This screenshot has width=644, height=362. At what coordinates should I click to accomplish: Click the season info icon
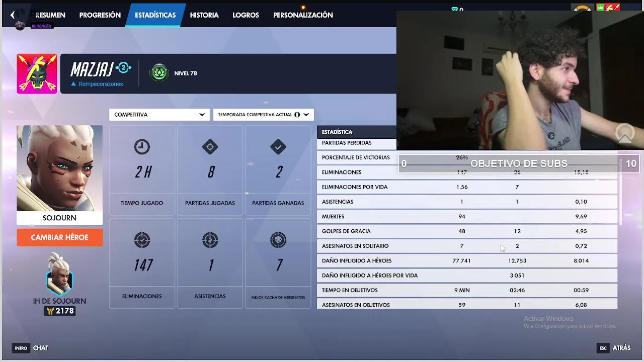click(x=297, y=115)
